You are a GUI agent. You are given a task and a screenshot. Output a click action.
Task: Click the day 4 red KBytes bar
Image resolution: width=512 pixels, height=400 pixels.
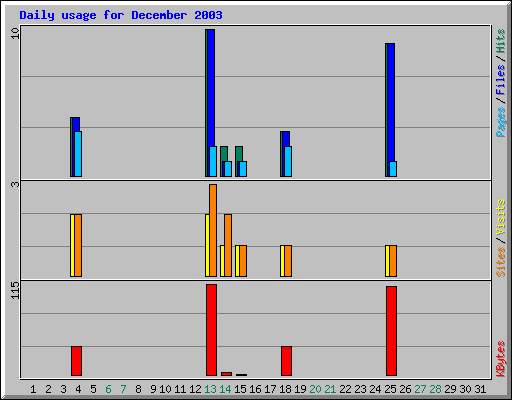pyautogui.click(x=76, y=361)
